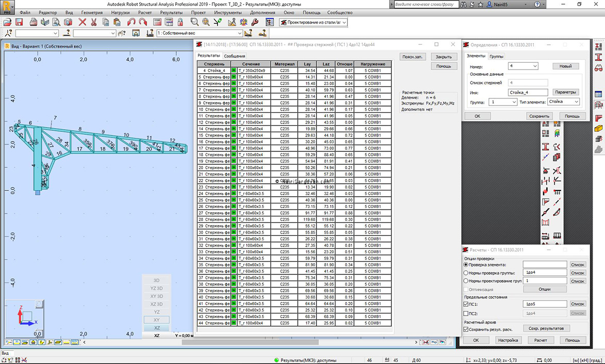
Task: Click the Copy icon in toolbar
Action: (106, 22)
